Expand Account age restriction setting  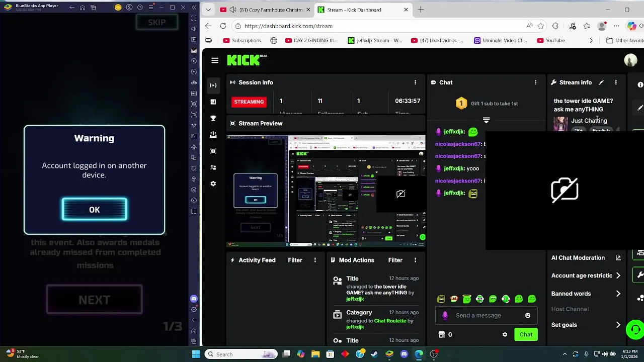[586, 276]
